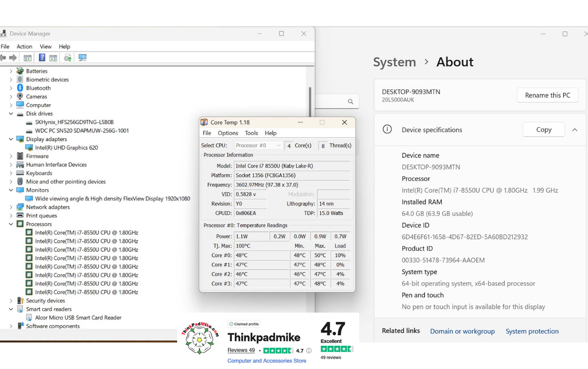
Task: Click the Settings search input field
Action: [337, 102]
